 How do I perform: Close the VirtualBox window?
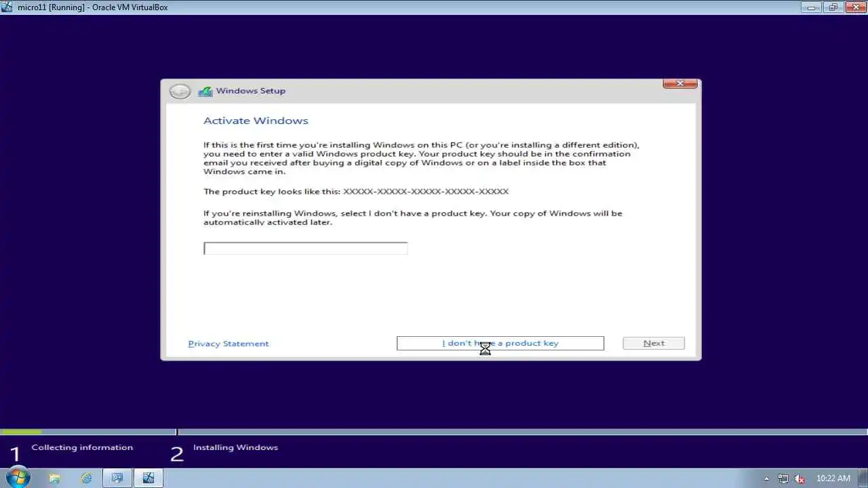click(854, 7)
